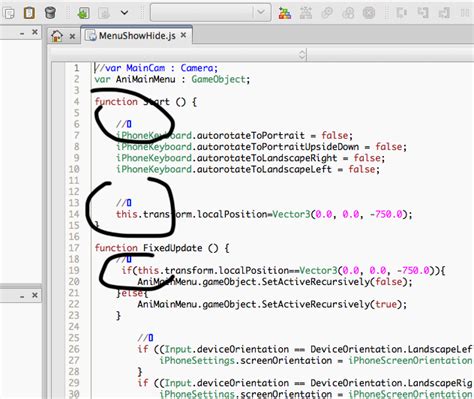The height and width of the screenshot is (399, 474).
Task: Close the lower left side pad
Action: (x=35, y=295)
